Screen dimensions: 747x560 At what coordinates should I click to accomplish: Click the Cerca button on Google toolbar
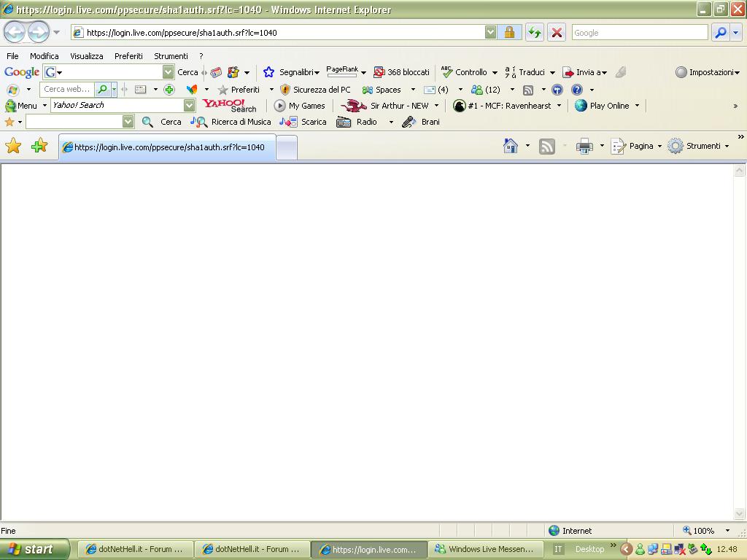click(x=187, y=72)
